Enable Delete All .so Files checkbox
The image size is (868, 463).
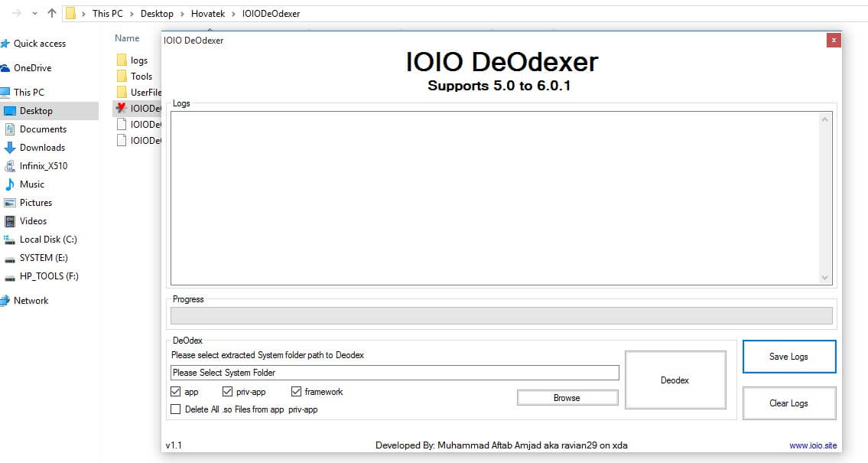[x=177, y=409]
